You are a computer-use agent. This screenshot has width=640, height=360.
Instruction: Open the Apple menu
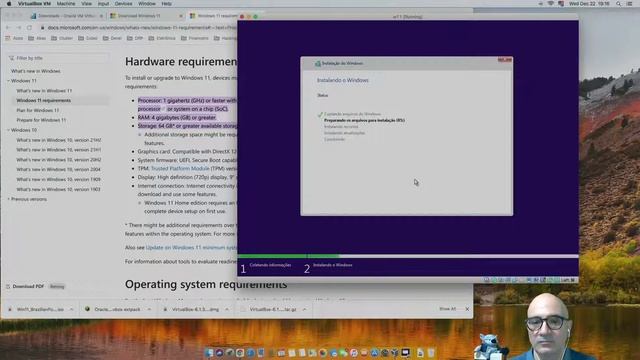point(9,4)
